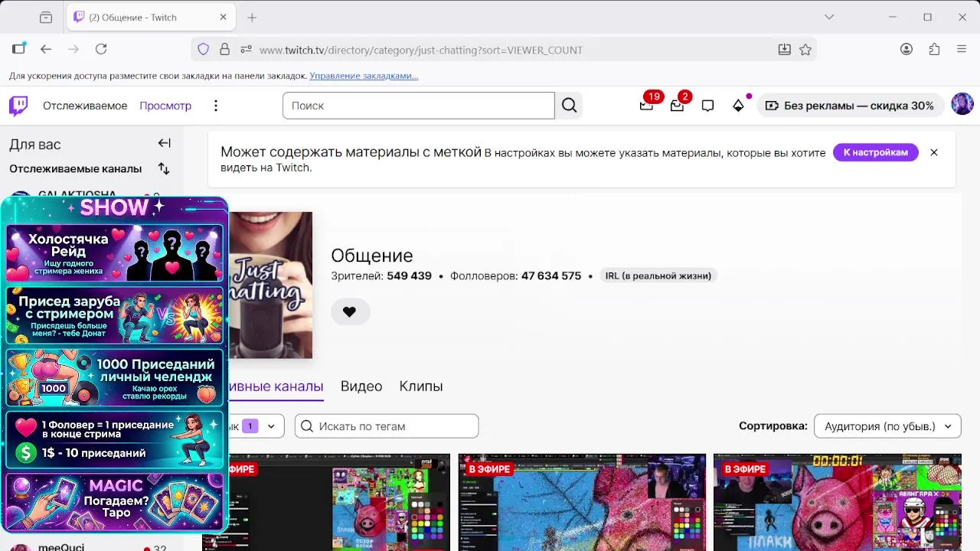Click the Twitch logo home icon
The width and height of the screenshot is (980, 551).
pyautogui.click(x=18, y=106)
